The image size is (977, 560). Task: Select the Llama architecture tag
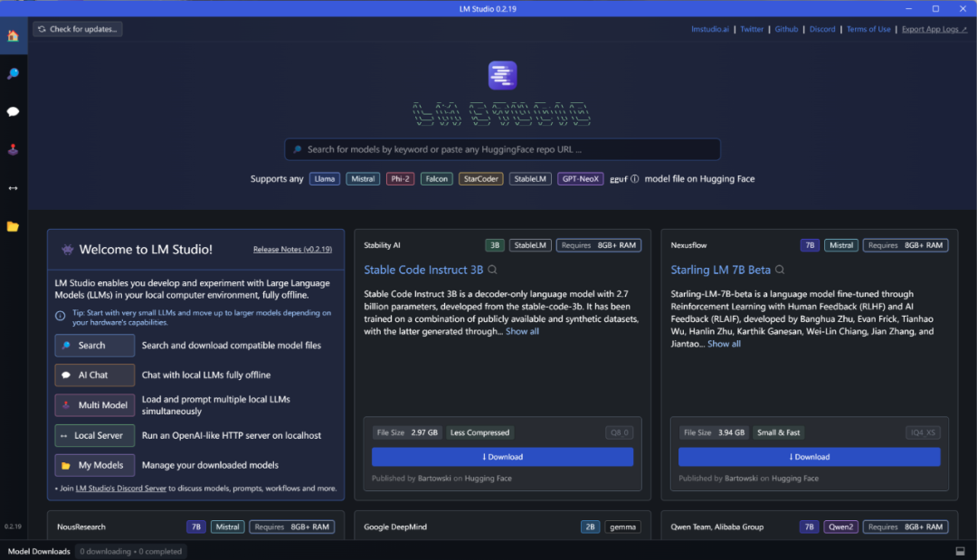tap(325, 179)
